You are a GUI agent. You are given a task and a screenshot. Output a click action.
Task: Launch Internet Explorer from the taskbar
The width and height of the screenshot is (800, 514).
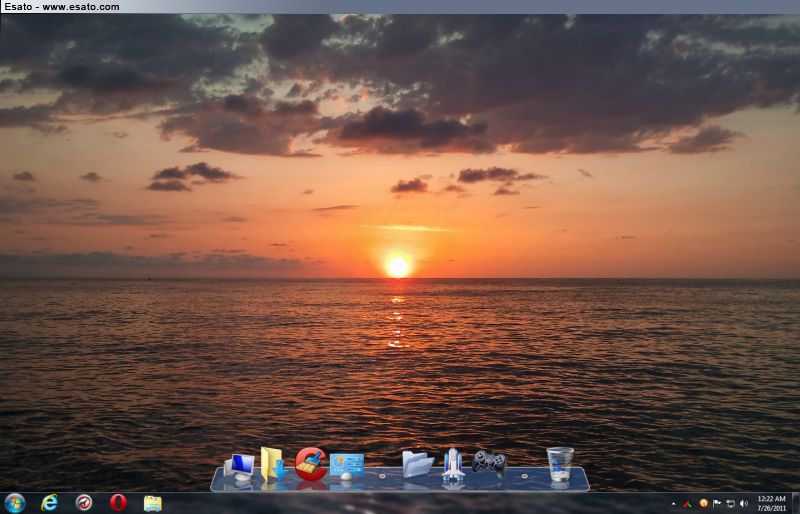pyautogui.click(x=49, y=503)
